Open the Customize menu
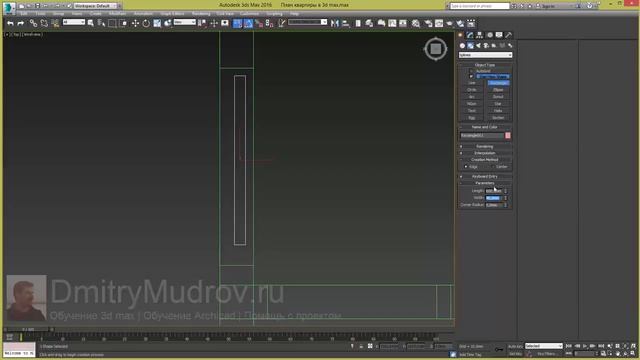Viewport: 640px width, 360px height. tap(249, 14)
